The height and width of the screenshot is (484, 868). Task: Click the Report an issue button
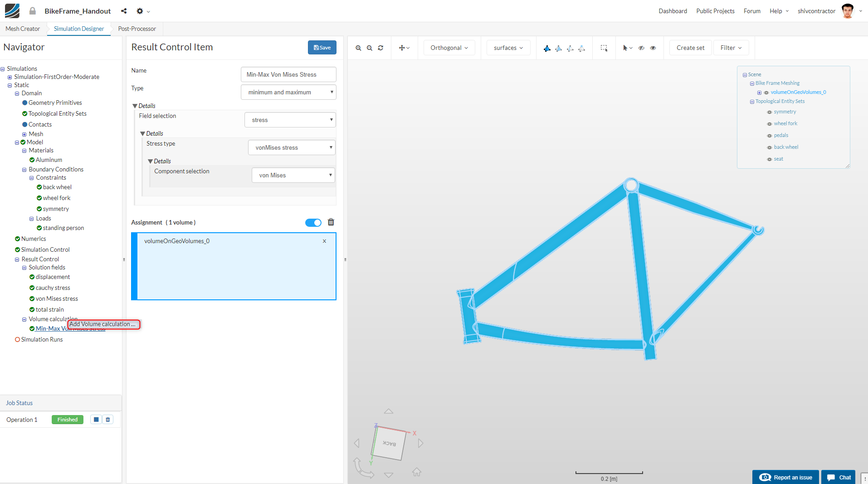pos(785,477)
